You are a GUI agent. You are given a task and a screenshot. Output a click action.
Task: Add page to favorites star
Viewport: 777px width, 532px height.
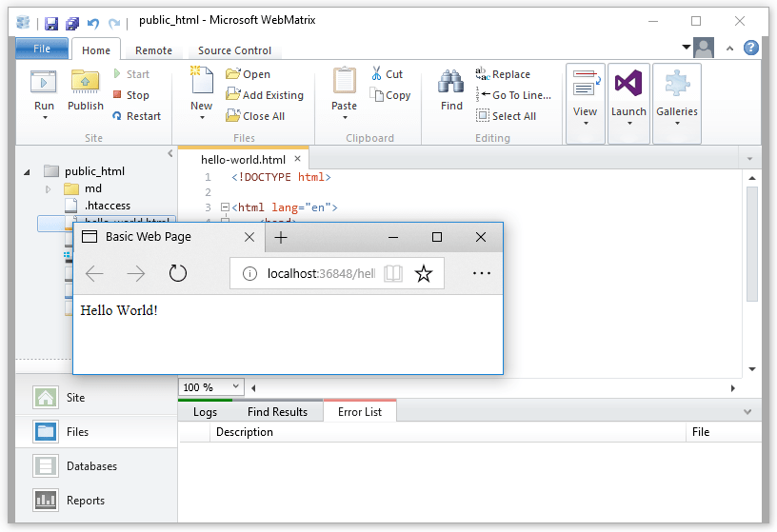pyautogui.click(x=424, y=273)
